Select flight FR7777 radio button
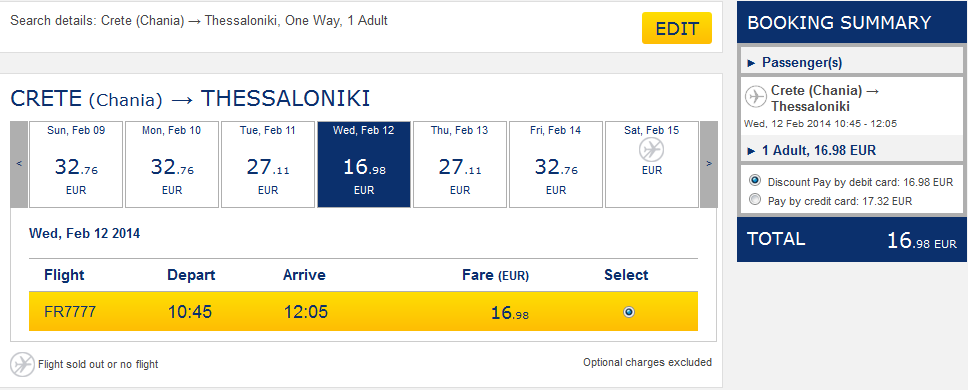 pos(628,312)
